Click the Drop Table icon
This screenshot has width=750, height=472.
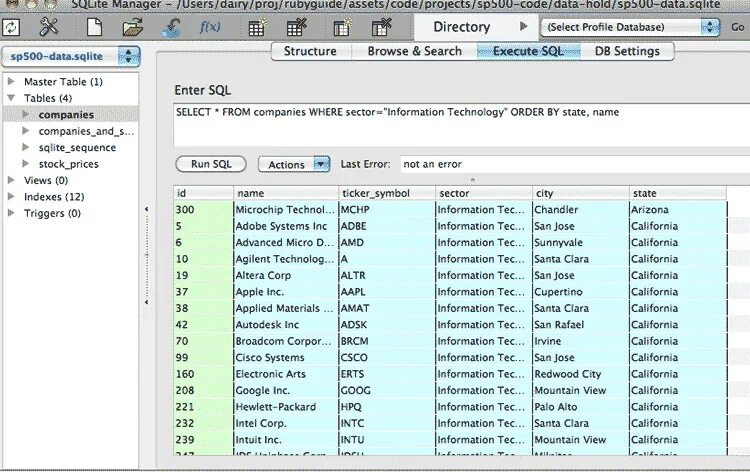pos(297,27)
